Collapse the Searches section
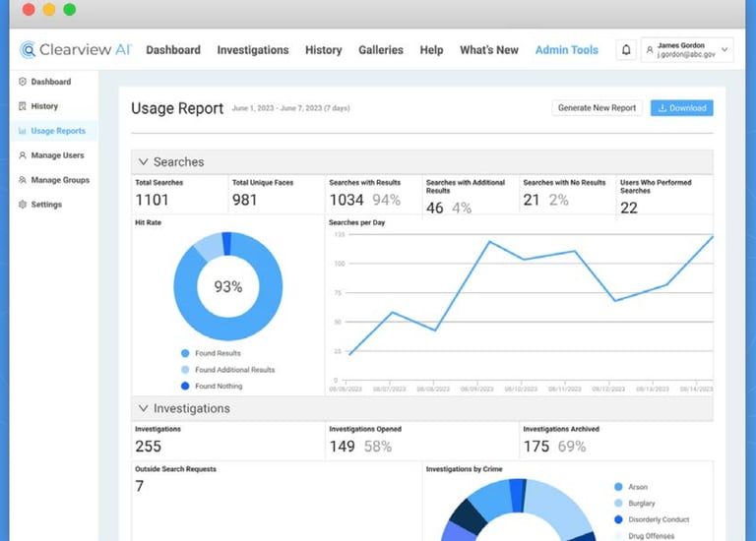This screenshot has height=541, width=756. pyautogui.click(x=143, y=162)
